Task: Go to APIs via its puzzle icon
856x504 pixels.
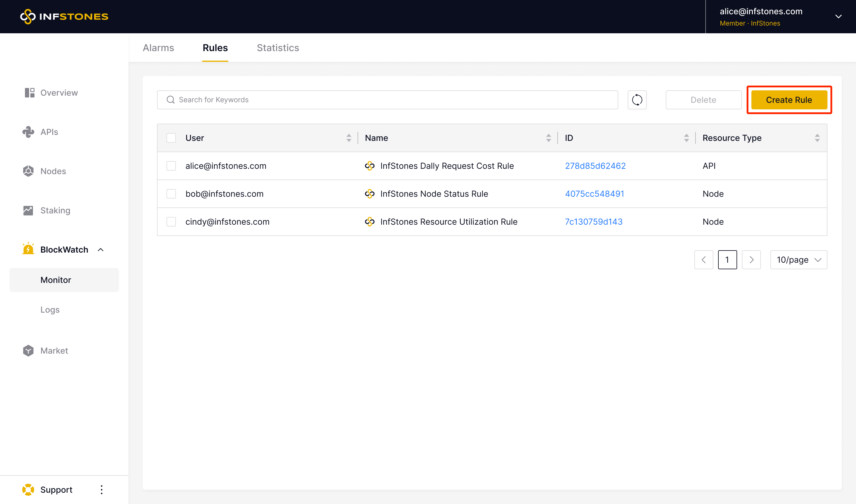Action: coord(28,132)
